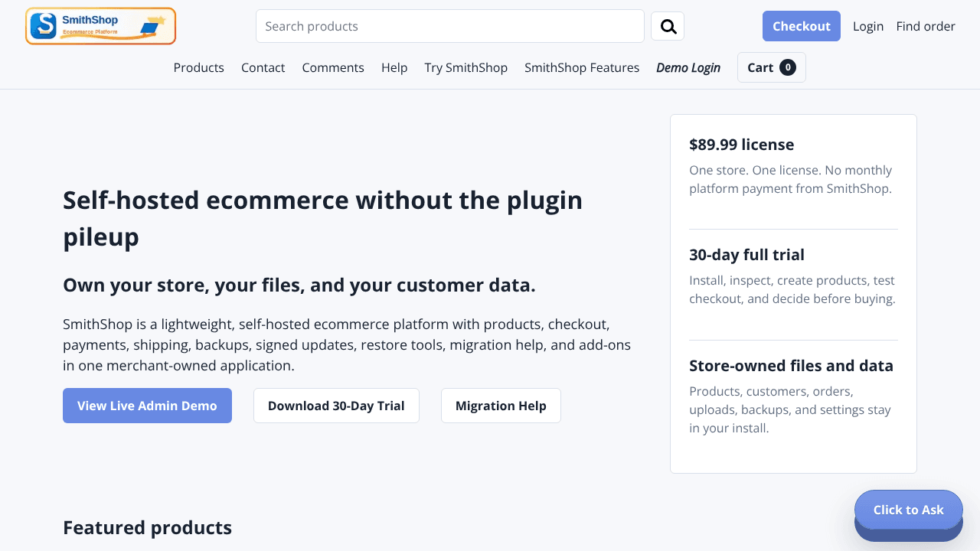
Task: Focus the Search products field
Action: 450,26
